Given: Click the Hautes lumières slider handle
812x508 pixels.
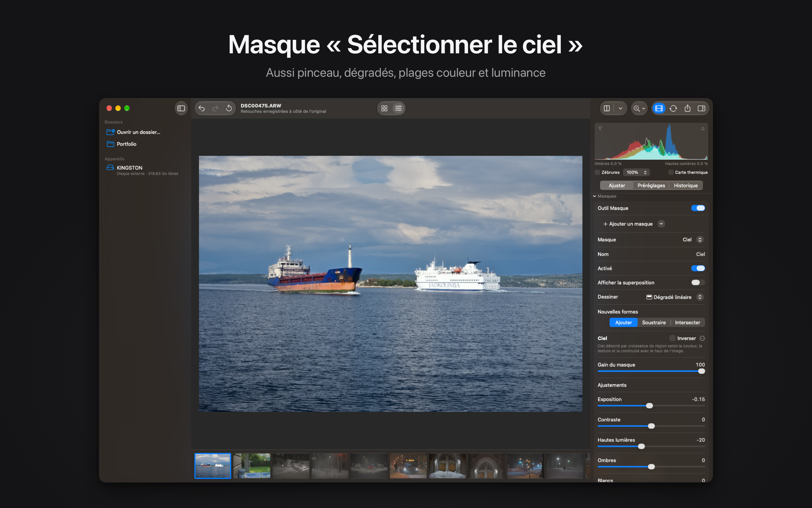Looking at the screenshot, I should (641, 446).
